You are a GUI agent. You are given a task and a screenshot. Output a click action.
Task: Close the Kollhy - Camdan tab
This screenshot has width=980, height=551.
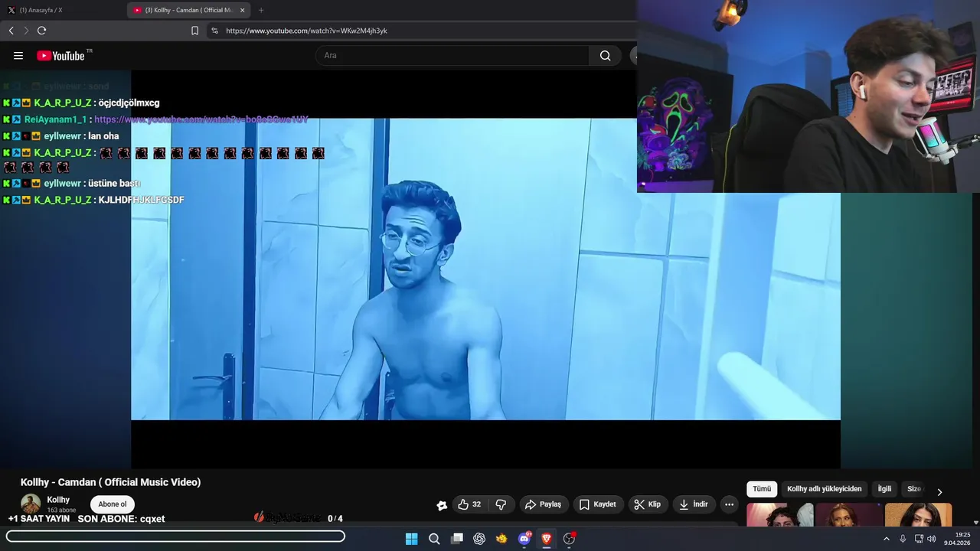[242, 10]
